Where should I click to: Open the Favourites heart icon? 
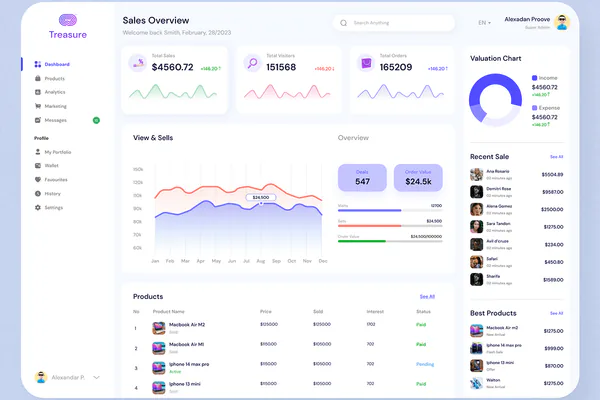[x=38, y=180]
